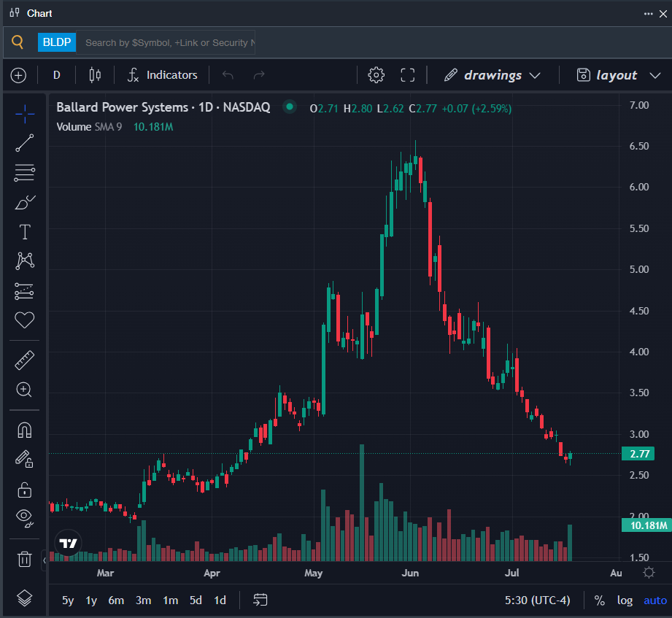Open the ruler measure tool
This screenshot has width=672, height=618.
24,360
